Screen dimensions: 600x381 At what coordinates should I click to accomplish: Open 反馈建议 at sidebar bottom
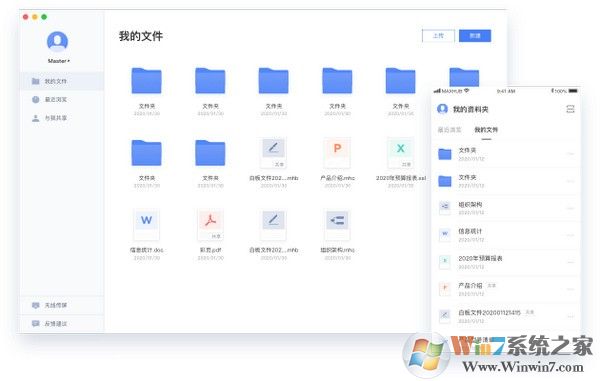coord(62,324)
